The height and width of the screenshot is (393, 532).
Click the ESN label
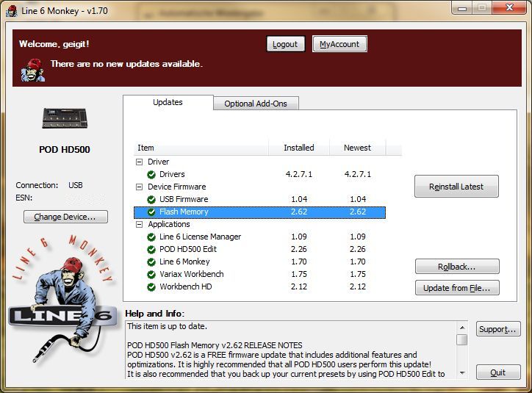tap(24, 198)
